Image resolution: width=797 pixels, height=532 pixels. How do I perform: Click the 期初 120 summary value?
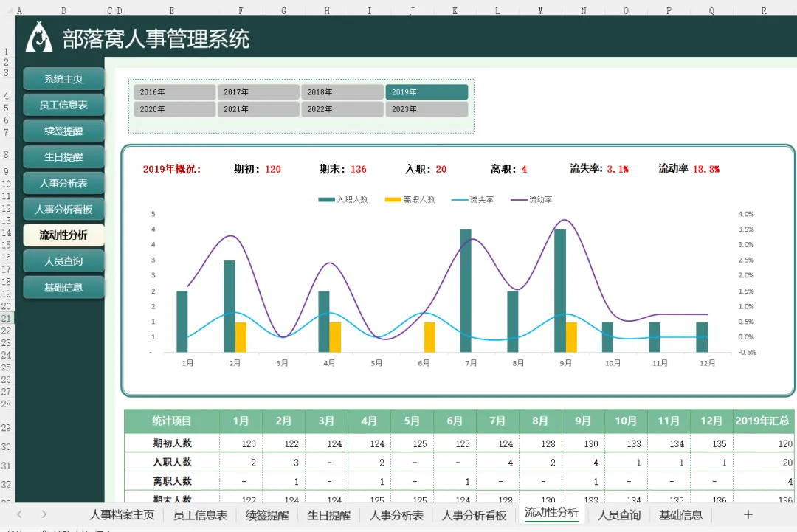pos(258,169)
